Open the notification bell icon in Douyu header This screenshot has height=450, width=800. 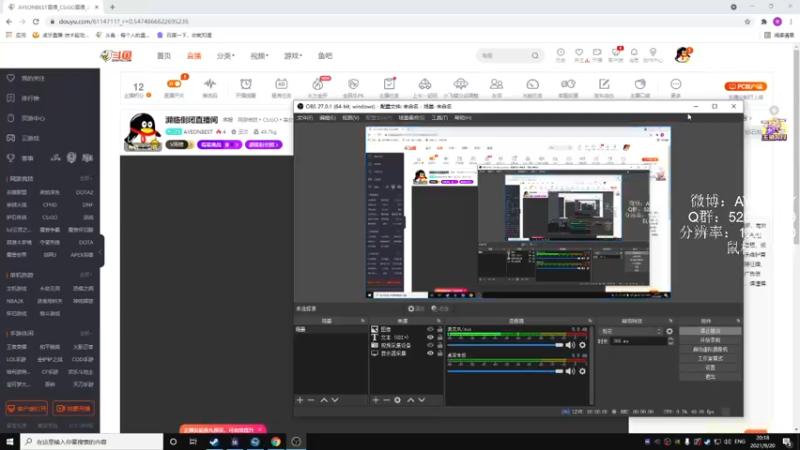[x=634, y=53]
